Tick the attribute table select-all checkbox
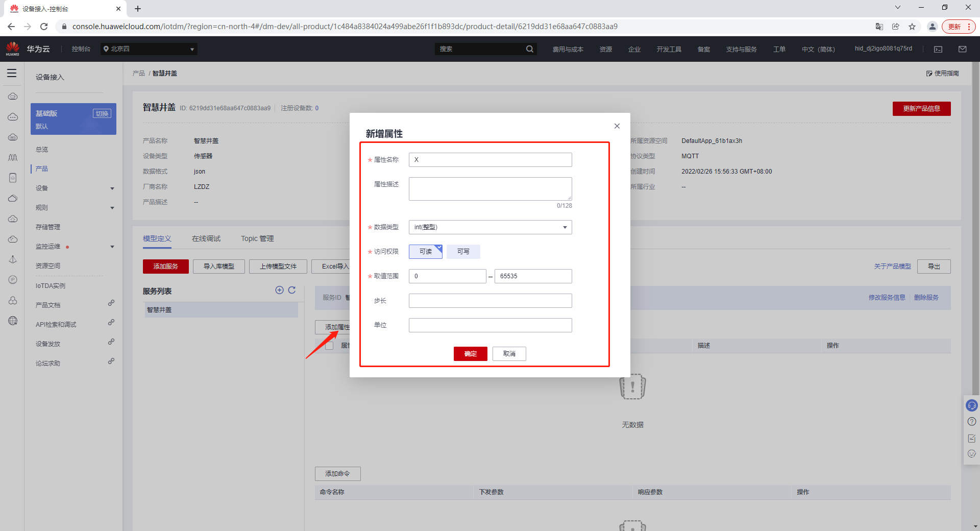 pyautogui.click(x=329, y=346)
